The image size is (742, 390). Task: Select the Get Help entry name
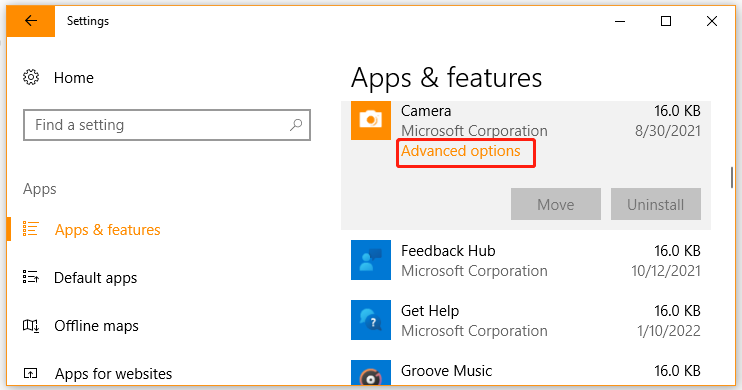click(x=430, y=311)
